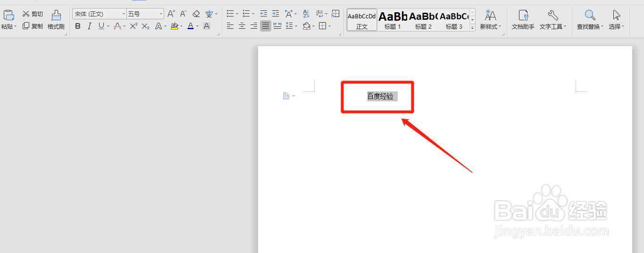The width and height of the screenshot is (644, 253).
Task: Click the borders grid icon
Action: (x=322, y=26)
